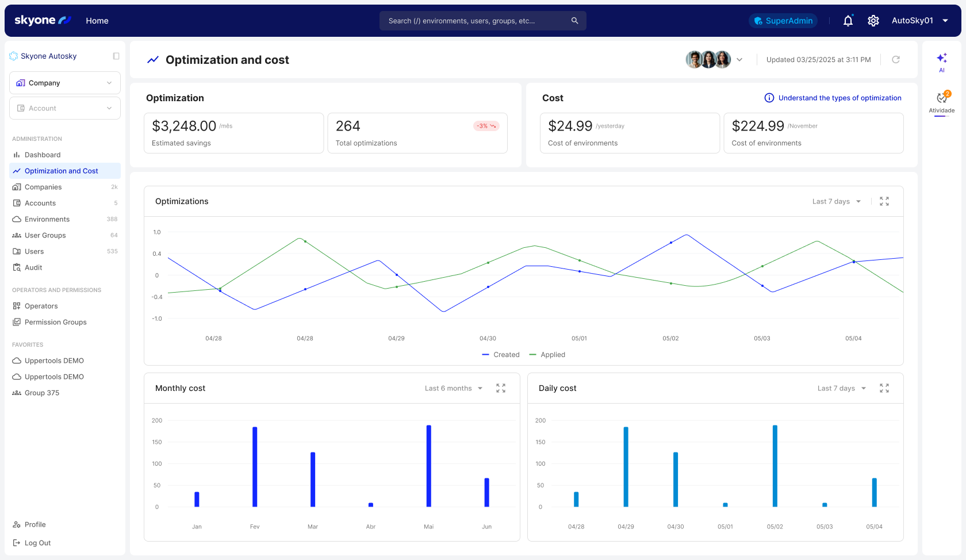Open notifications via the bell icon

click(x=848, y=21)
